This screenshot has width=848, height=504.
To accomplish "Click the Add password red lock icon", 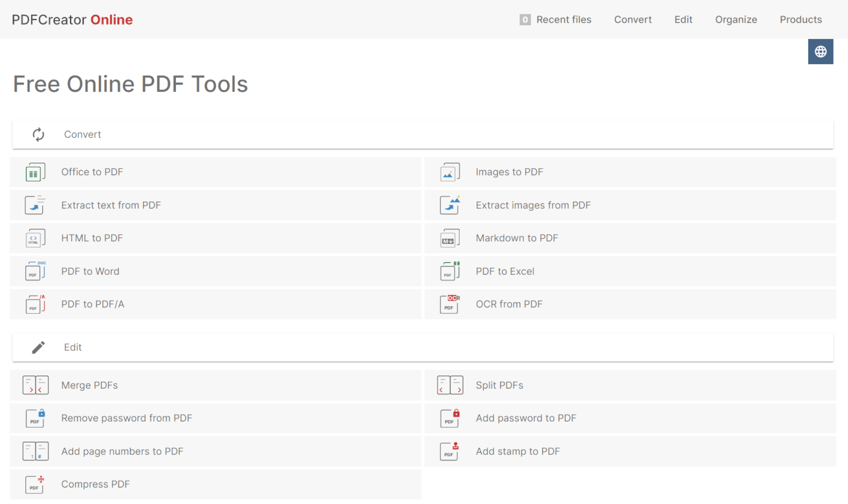I will click(x=450, y=418).
